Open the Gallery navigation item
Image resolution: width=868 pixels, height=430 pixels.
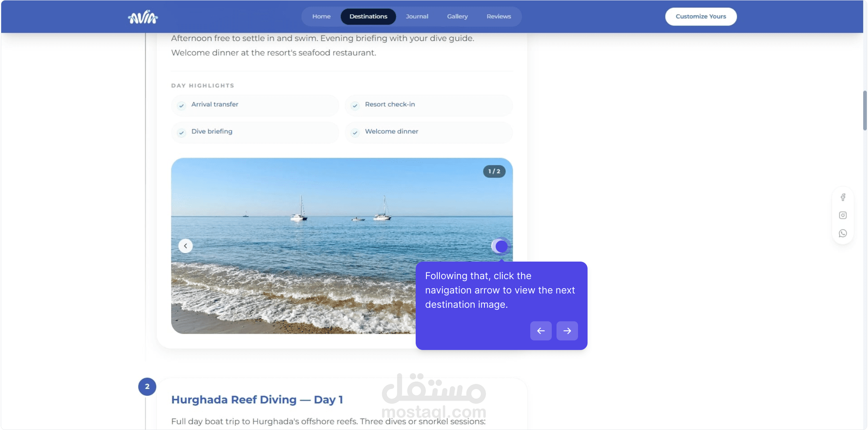coord(457,17)
